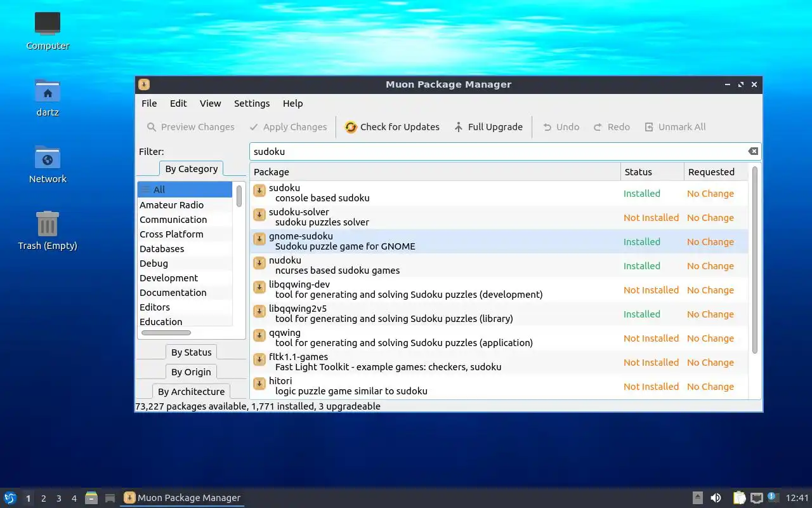Viewport: 812px width, 508px height.
Task: Sort by the Requested column header
Action: point(716,172)
